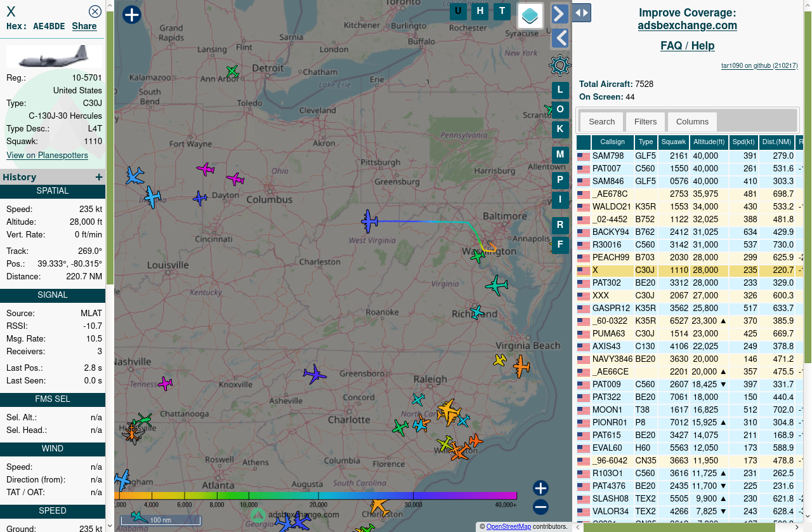Select the teal aircraft south of Washington
This screenshot has height=532, width=812.
point(496,286)
